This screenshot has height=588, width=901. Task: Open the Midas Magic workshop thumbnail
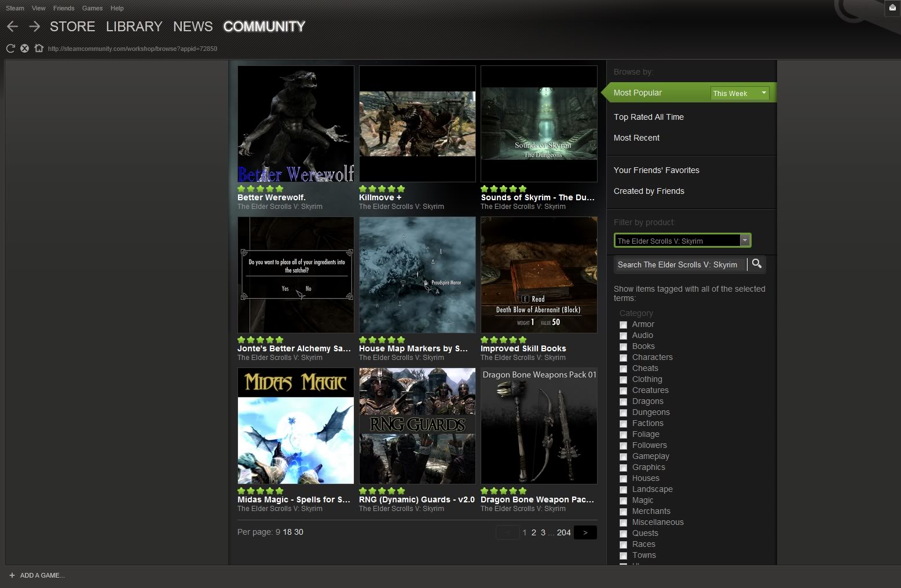(295, 426)
